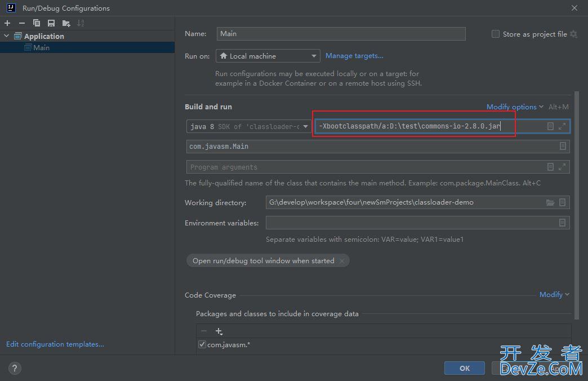
Task: Select the Main configuration in the tree
Action: pyautogui.click(x=87, y=47)
